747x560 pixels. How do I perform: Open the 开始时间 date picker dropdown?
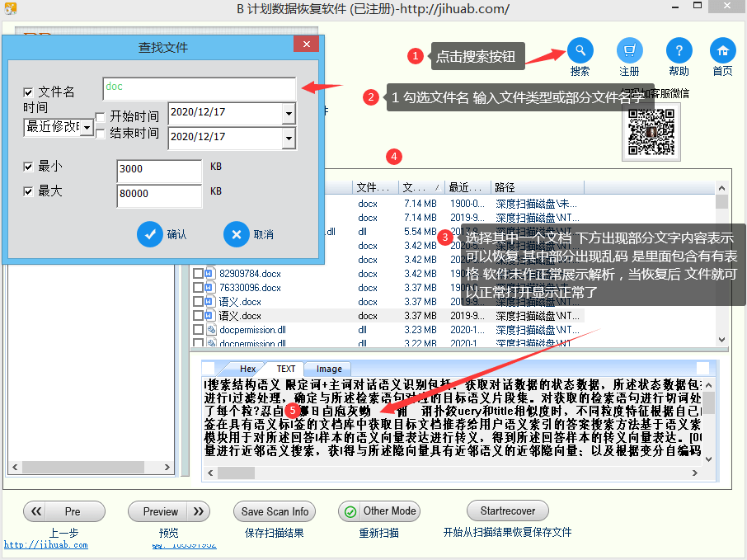tap(288, 113)
